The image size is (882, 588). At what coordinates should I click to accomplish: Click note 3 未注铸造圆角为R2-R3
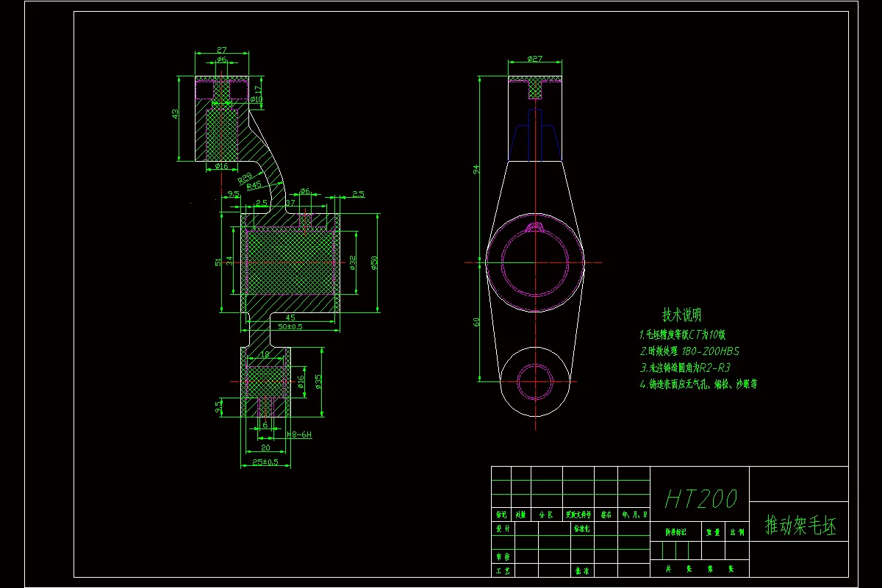pyautogui.click(x=685, y=367)
